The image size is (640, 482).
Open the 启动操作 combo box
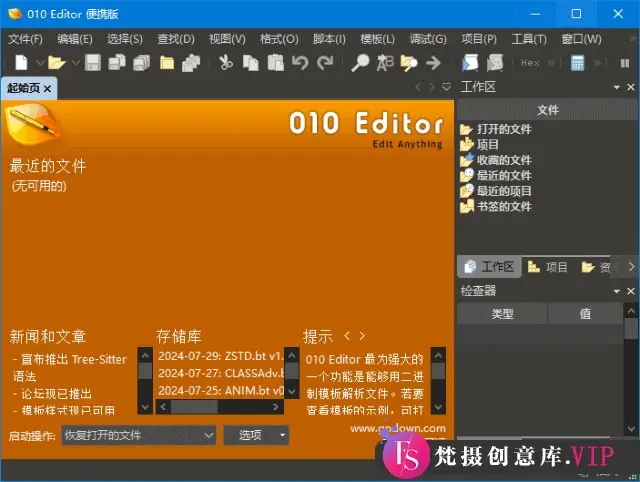(139, 435)
